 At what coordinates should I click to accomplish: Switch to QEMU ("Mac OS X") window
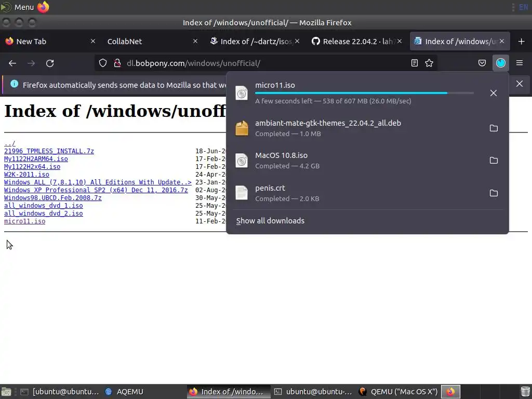point(397,392)
